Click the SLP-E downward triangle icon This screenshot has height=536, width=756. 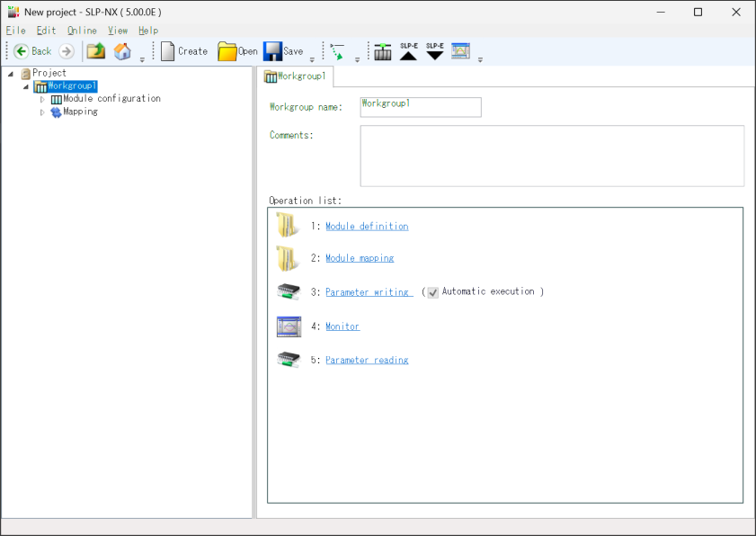click(435, 51)
